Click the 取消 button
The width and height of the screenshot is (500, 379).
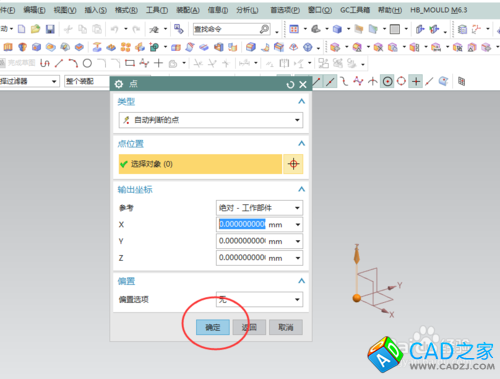point(286,327)
